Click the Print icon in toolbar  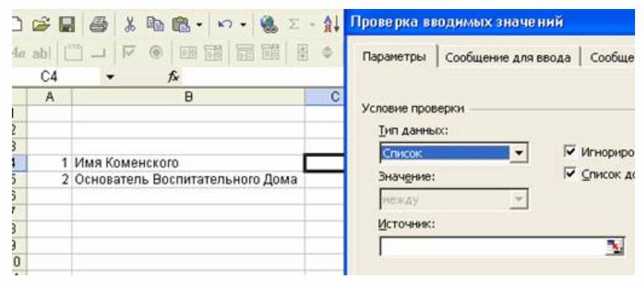coord(99,25)
